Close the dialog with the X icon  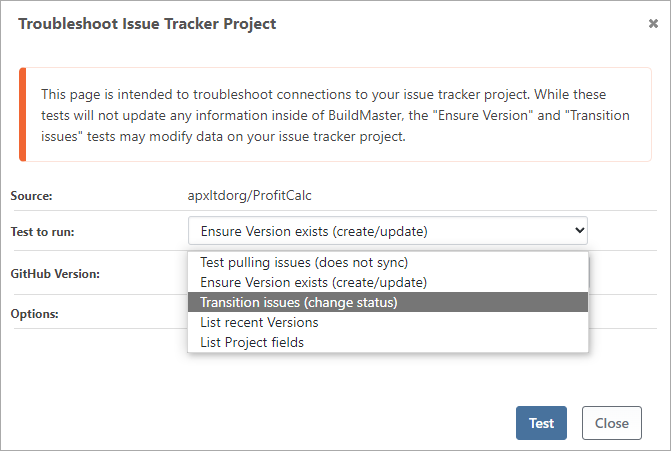(653, 24)
